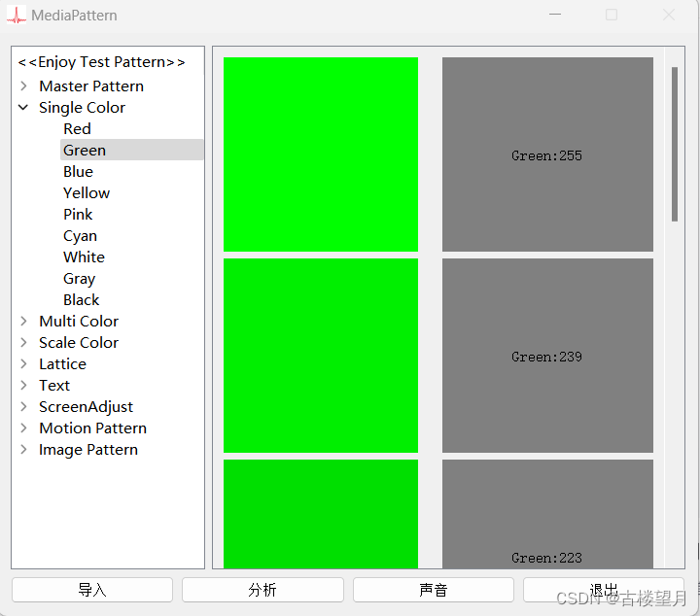Minimize the MediaPattern window
This screenshot has height=616, width=700.
click(554, 15)
